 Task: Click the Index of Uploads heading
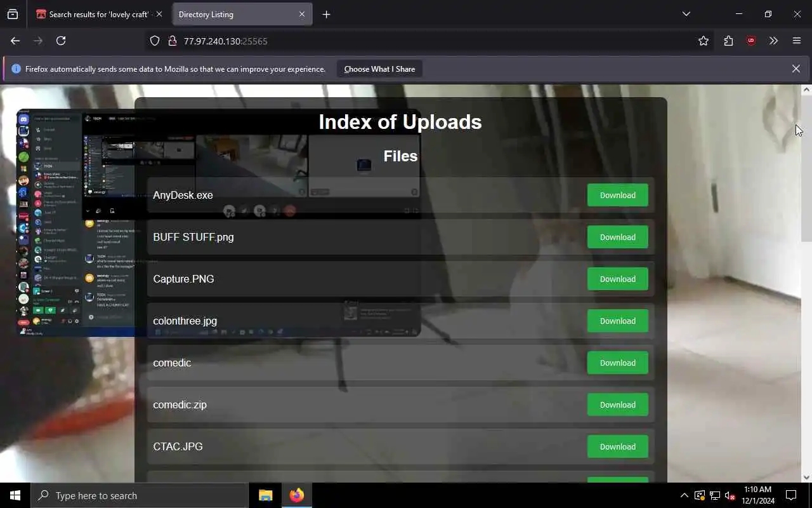(x=400, y=121)
